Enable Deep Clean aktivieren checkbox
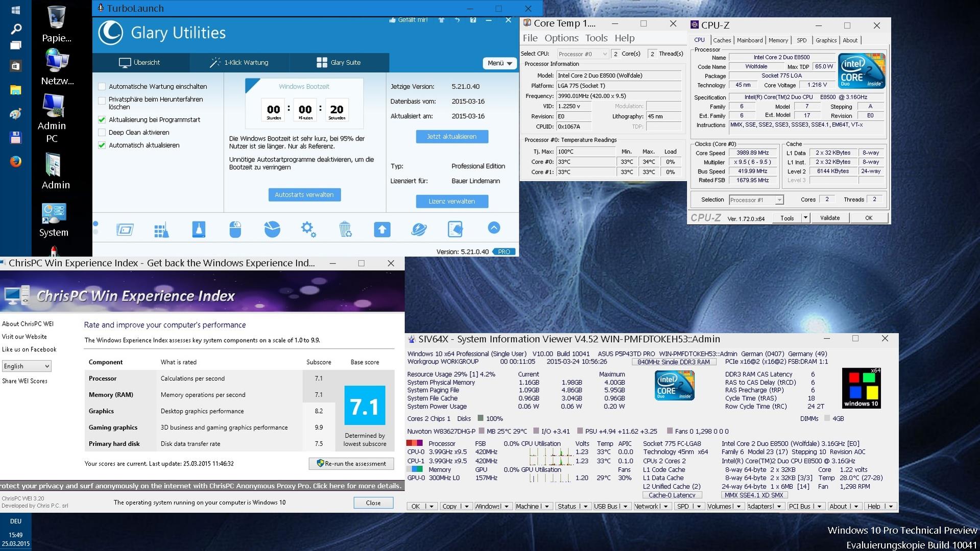Screen dimensions: 980x551 coord(102,133)
